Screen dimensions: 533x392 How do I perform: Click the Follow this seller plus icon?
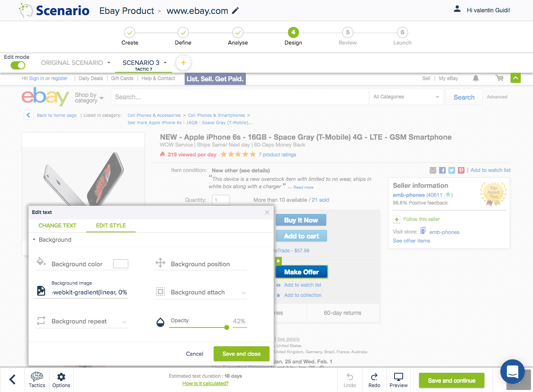click(397, 219)
